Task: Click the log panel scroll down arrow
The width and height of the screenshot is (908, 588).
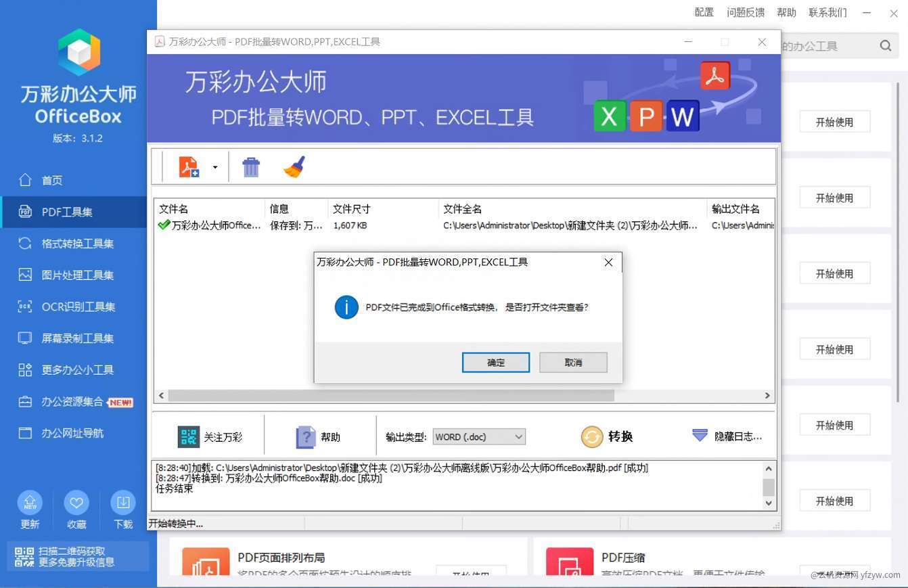Action: [x=769, y=503]
